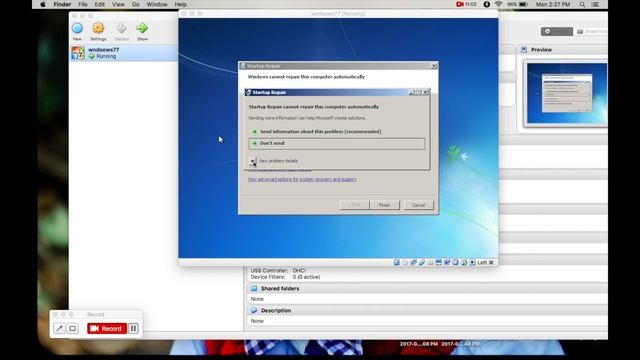Click the shared folders status icon
Screen dimensions: 640x360
tap(430, 262)
